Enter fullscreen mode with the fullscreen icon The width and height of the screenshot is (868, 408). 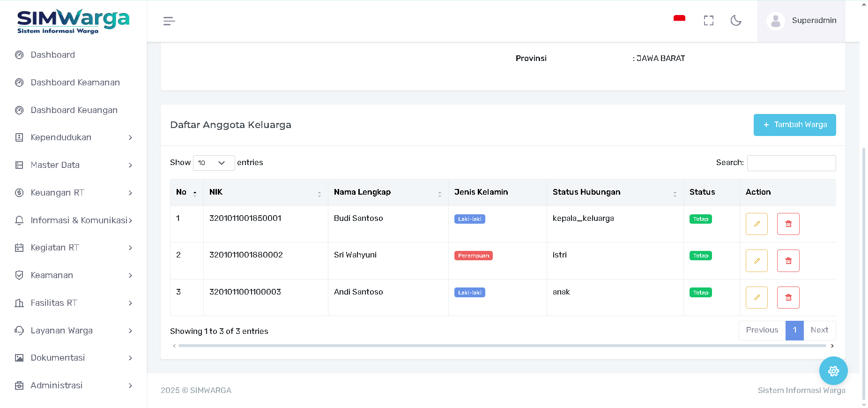point(708,21)
